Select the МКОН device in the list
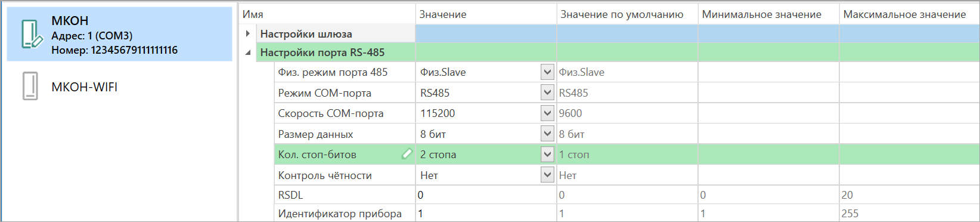The width and height of the screenshot is (980, 222). (x=119, y=34)
